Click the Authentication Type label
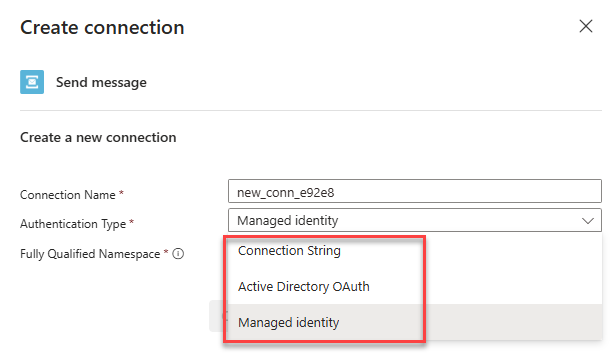616x363 pixels. (x=73, y=224)
